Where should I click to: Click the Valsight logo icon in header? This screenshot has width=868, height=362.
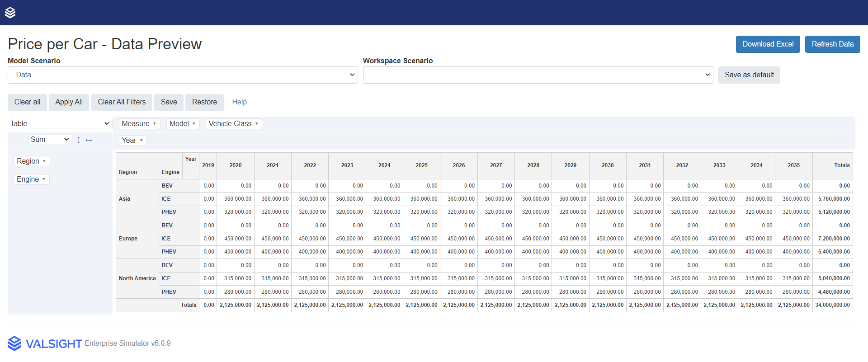point(10,13)
